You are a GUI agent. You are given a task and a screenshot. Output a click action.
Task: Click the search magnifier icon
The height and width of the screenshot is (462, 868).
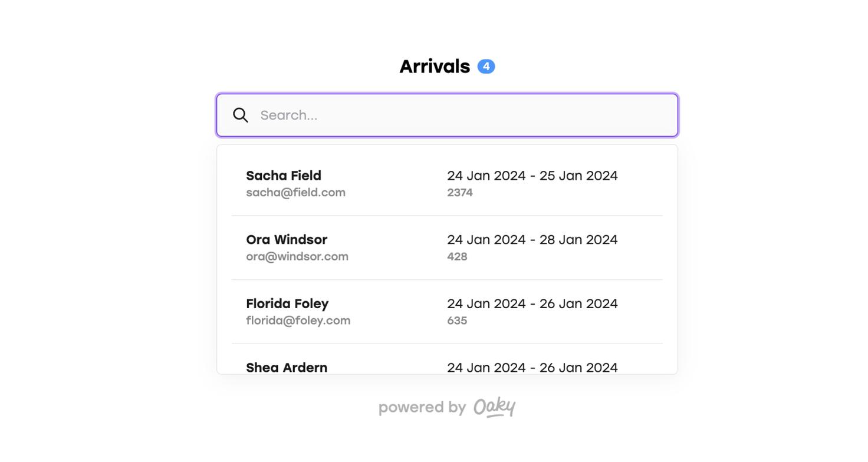pyautogui.click(x=240, y=115)
